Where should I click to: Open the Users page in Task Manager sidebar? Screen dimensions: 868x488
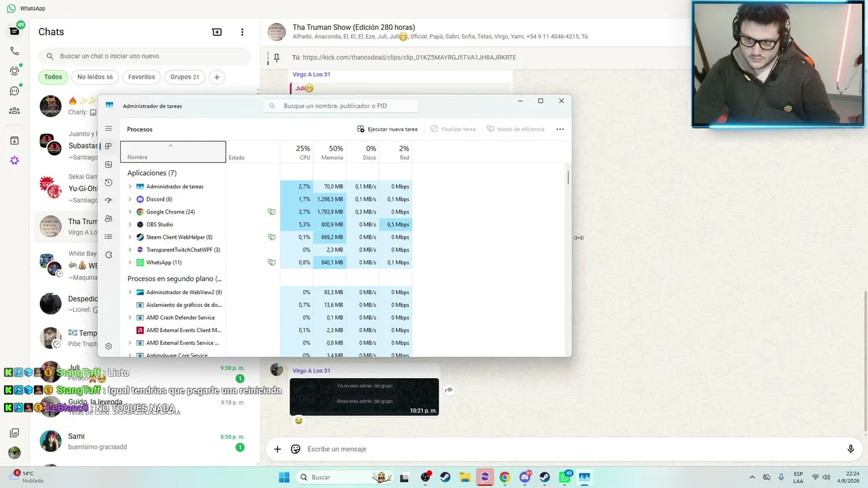pos(108,218)
